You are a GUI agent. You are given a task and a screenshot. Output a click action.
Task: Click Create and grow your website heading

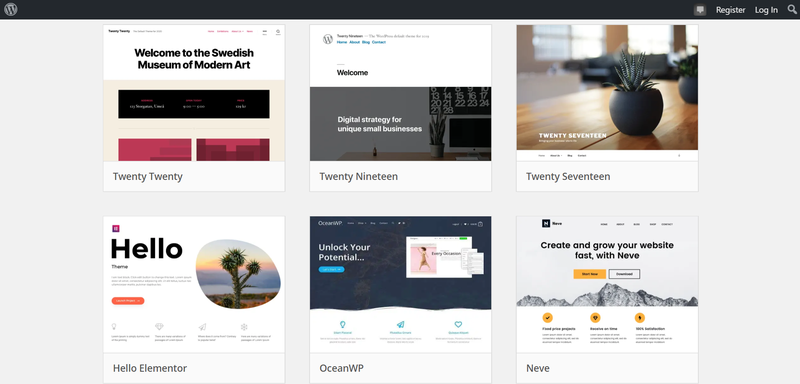point(607,250)
